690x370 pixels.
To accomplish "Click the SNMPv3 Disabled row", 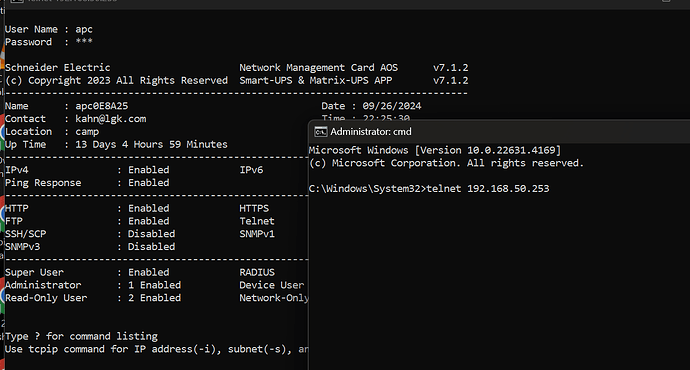I will coord(90,246).
